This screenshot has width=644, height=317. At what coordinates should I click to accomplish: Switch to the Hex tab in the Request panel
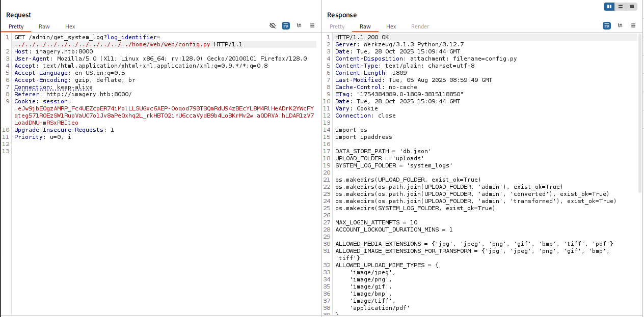point(70,26)
